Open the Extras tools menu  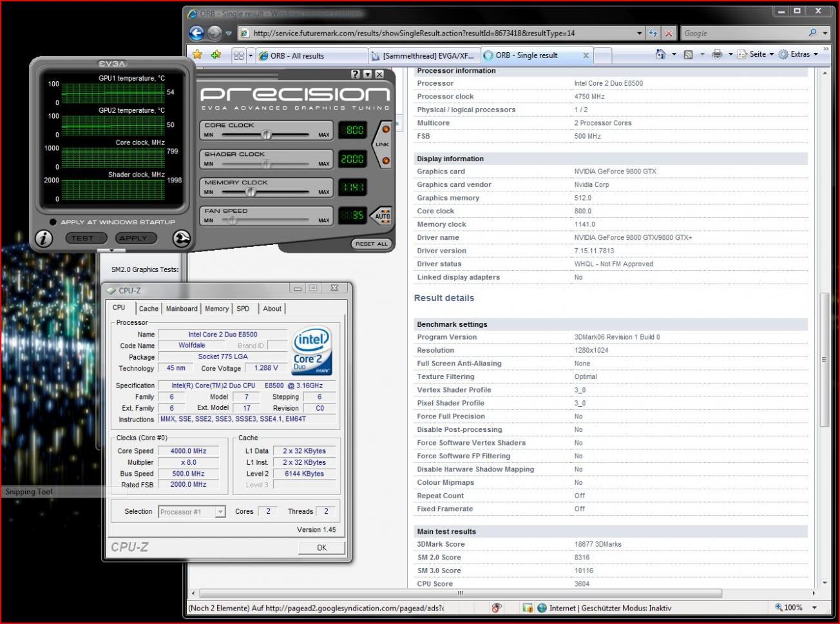click(798, 55)
